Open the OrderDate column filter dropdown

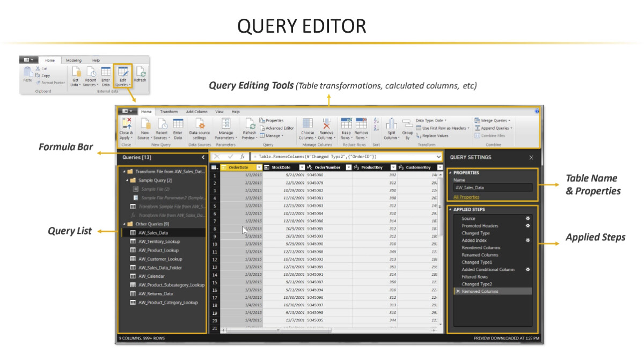pyautogui.click(x=258, y=167)
